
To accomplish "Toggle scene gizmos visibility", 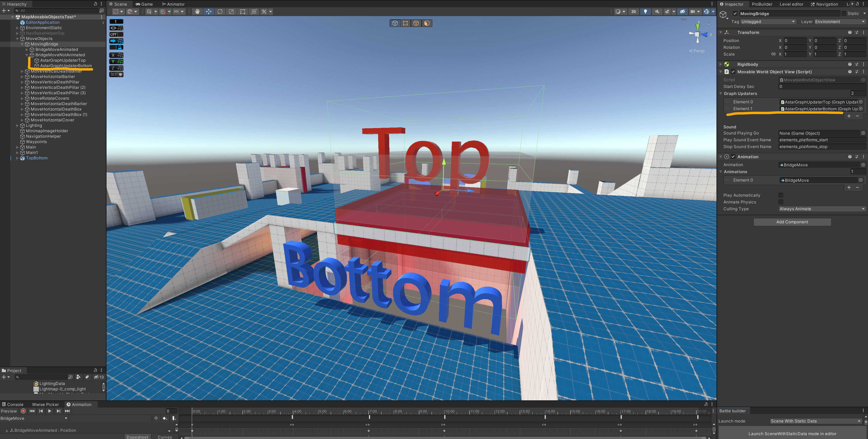I will pos(706,12).
